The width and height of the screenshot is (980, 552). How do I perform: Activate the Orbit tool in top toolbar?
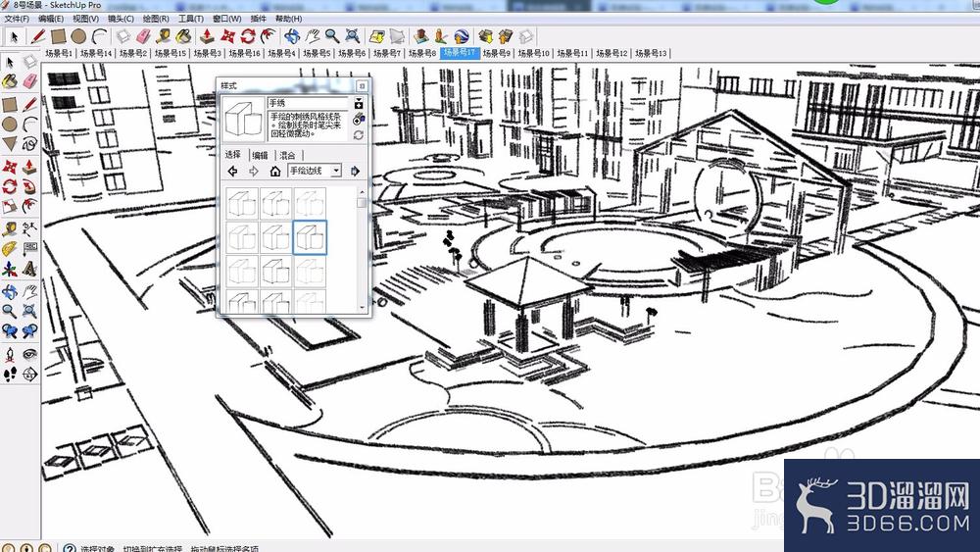click(x=292, y=36)
